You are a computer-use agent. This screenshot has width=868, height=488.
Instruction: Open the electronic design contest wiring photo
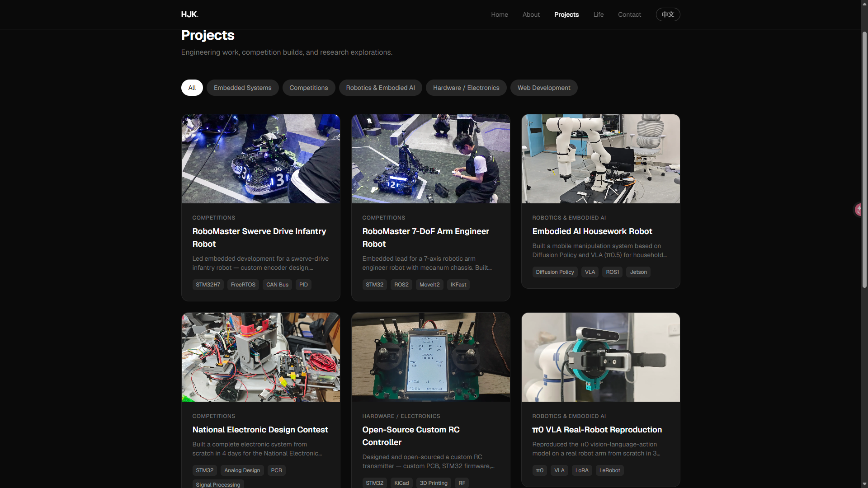[x=261, y=357]
